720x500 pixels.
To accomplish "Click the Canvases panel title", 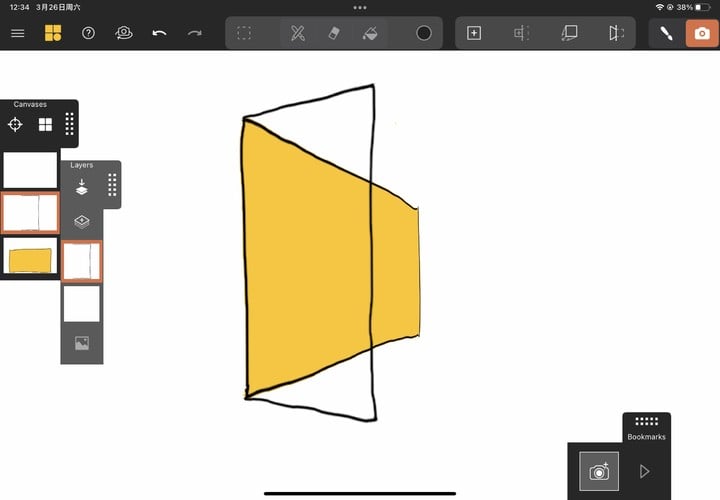I will (x=30, y=104).
